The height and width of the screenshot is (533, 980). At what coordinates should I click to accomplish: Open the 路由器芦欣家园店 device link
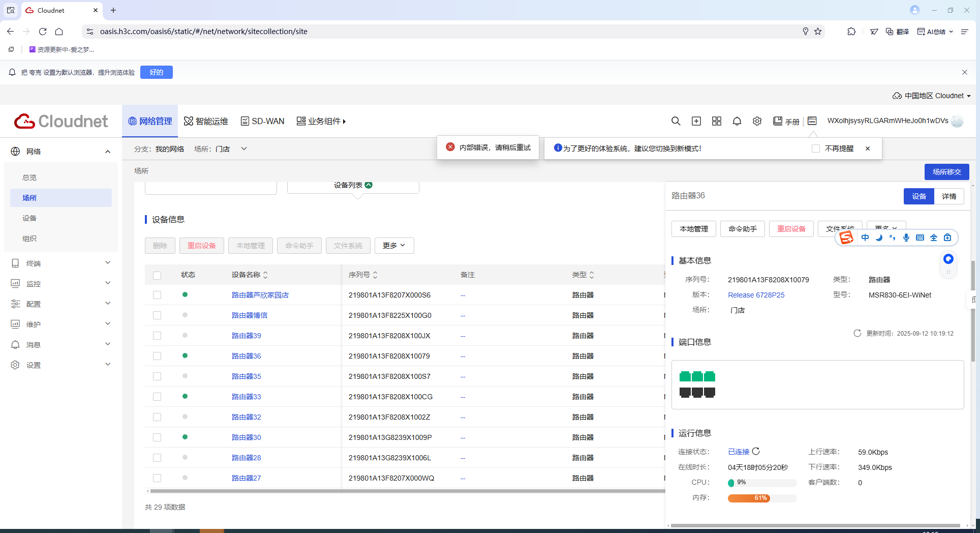coord(260,295)
